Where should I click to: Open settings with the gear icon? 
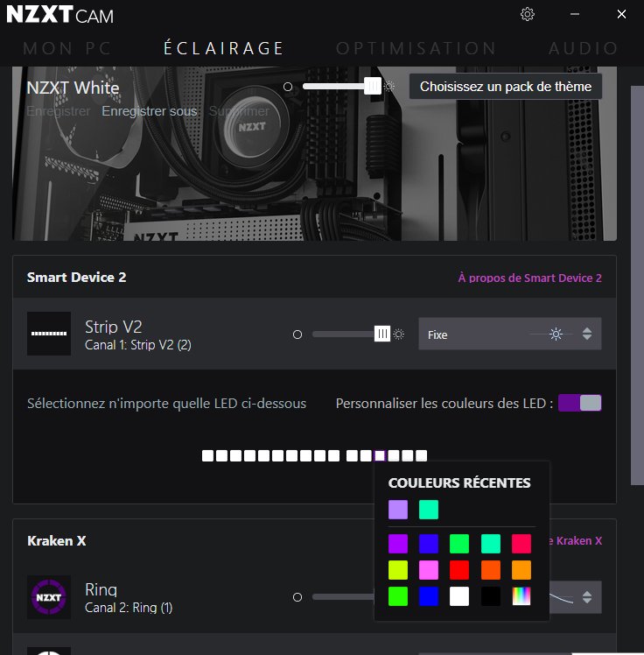528,14
